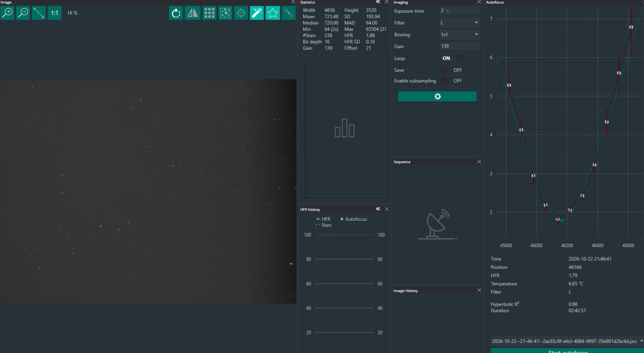Zoom in on the image view
Viewport: 644px width, 353px height.
coord(7,13)
